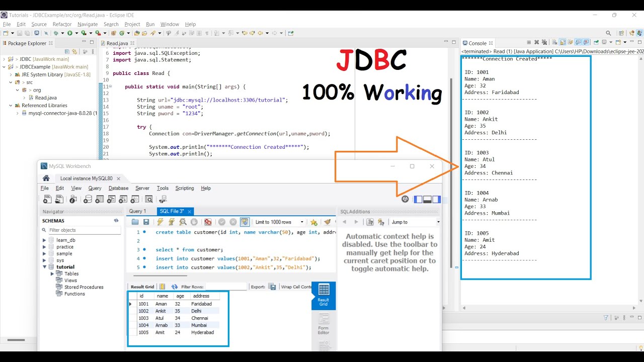Viewport: 644px width, 362px height.
Task: Open the Display Selected Console dropdown
Action: click(610, 42)
